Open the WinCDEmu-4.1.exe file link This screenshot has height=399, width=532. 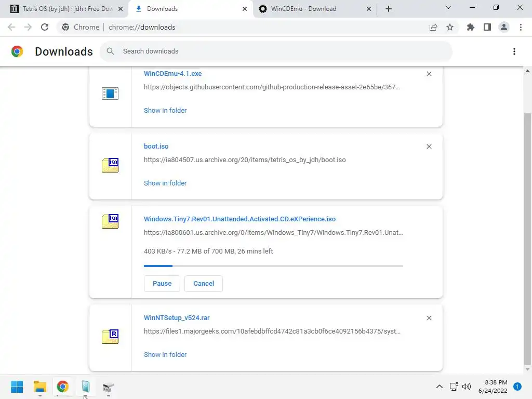coord(172,74)
